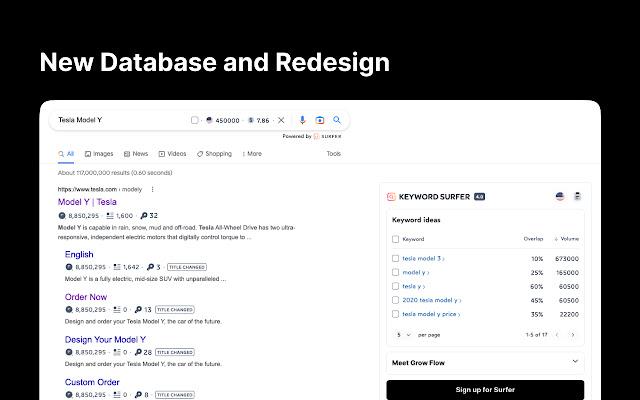Click the key icon beside 28
640x400 pixels.
[x=138, y=352]
